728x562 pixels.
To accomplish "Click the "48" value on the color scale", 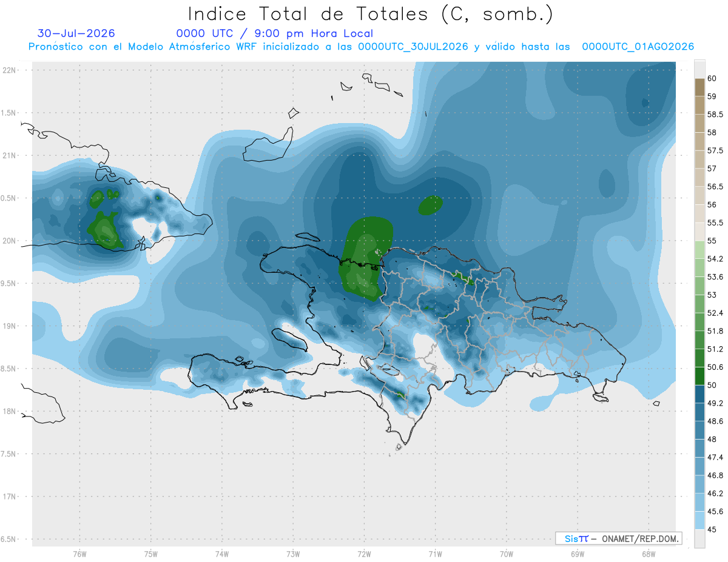I will point(712,440).
